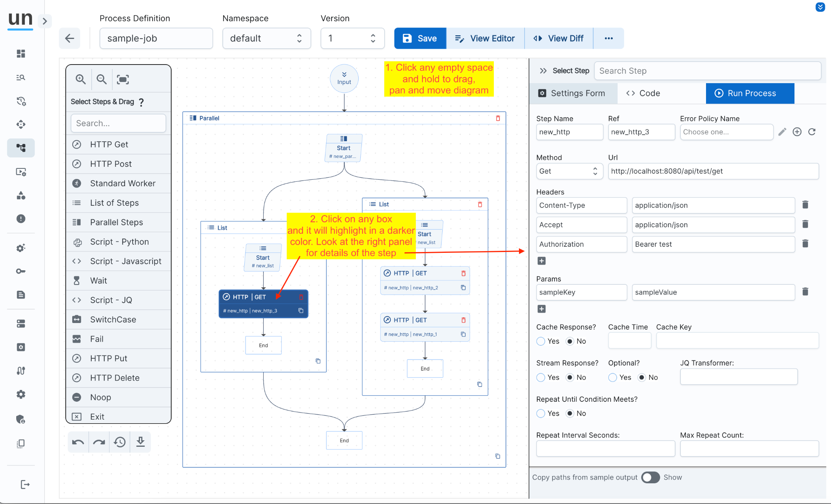Delete the Authorization header row
The width and height of the screenshot is (831, 504).
point(805,244)
